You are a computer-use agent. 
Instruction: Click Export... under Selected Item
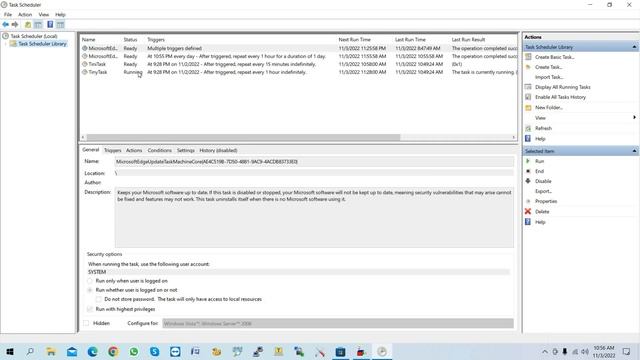click(x=543, y=191)
